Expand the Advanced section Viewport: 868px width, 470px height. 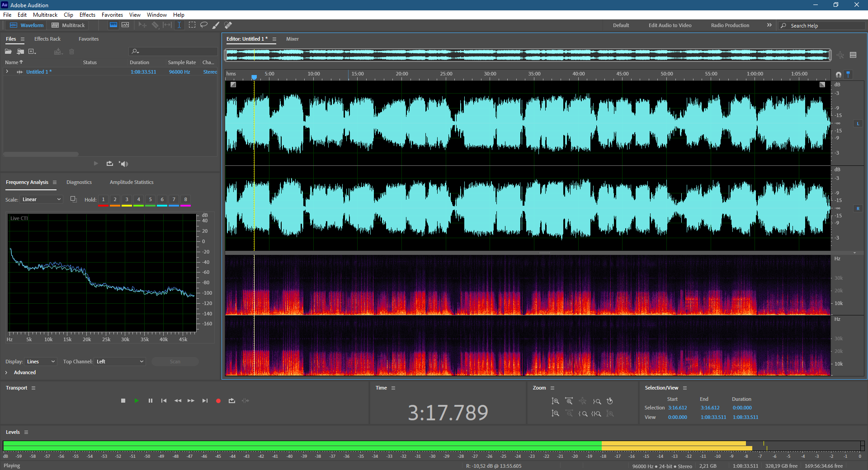[x=6, y=372]
